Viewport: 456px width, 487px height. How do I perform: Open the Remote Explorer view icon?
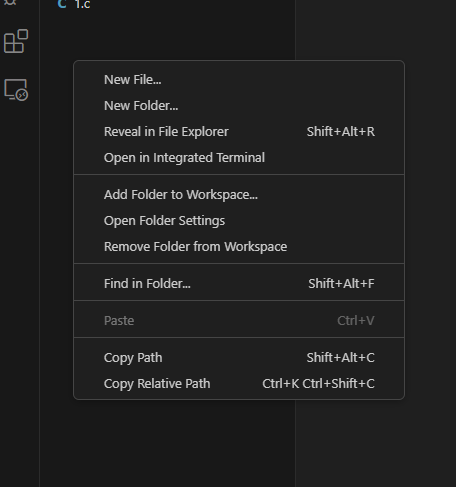(x=16, y=90)
